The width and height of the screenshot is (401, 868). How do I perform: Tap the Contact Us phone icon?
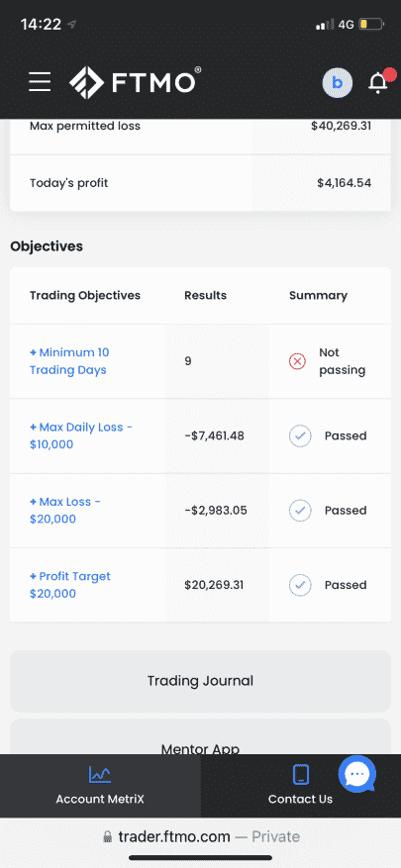tap(301, 774)
